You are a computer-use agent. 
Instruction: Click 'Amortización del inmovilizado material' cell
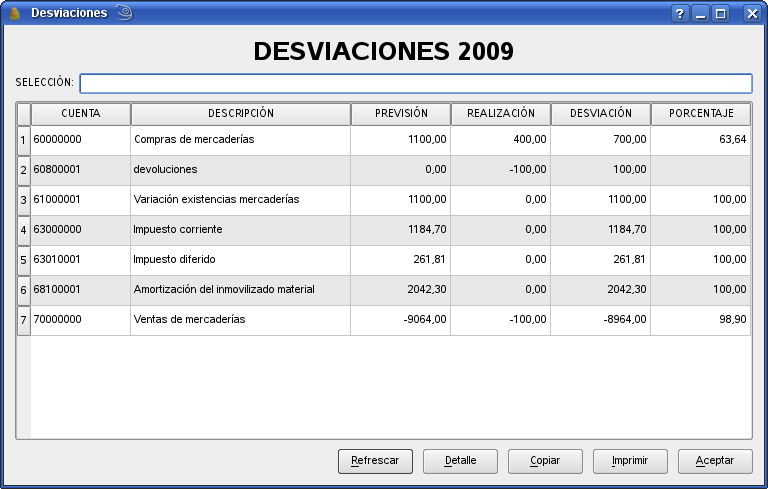coord(240,290)
